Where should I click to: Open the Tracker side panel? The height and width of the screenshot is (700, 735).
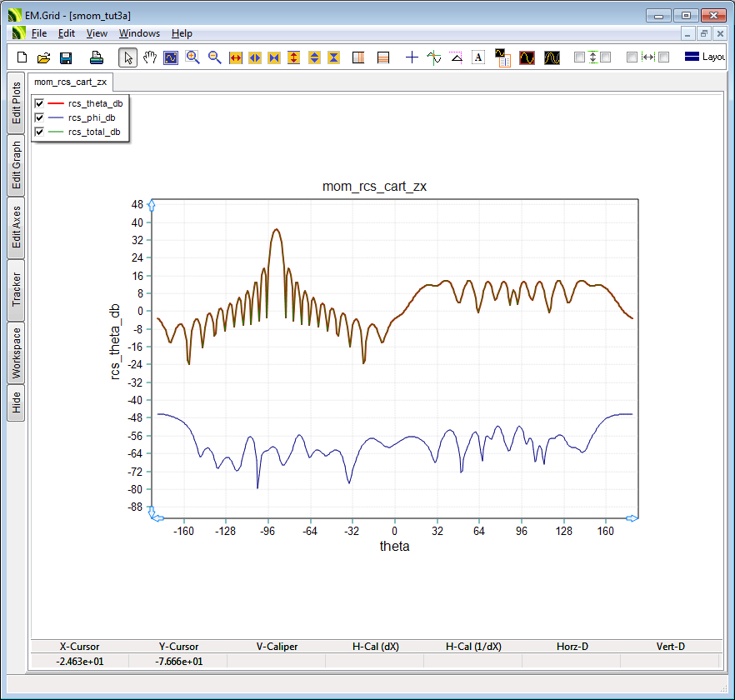click(16, 289)
